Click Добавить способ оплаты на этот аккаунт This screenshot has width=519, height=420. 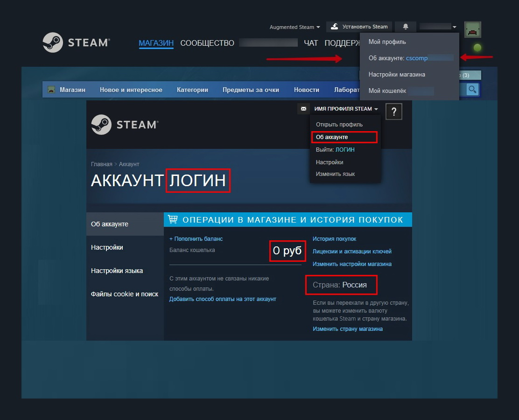tap(223, 299)
